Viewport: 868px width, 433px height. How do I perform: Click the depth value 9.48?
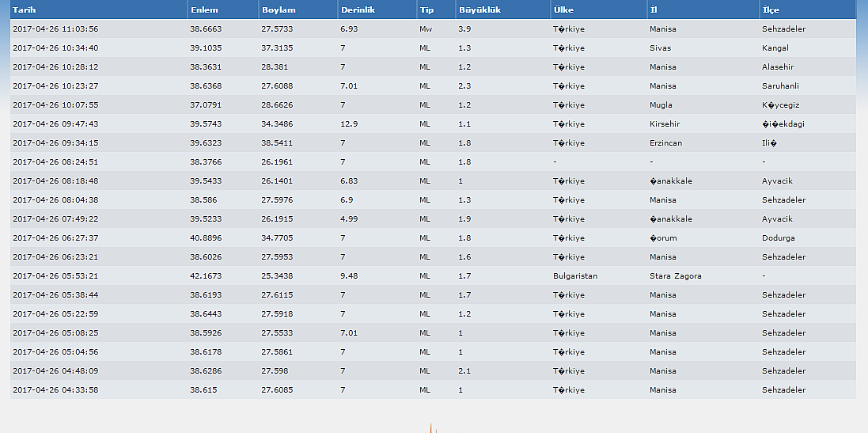349,275
